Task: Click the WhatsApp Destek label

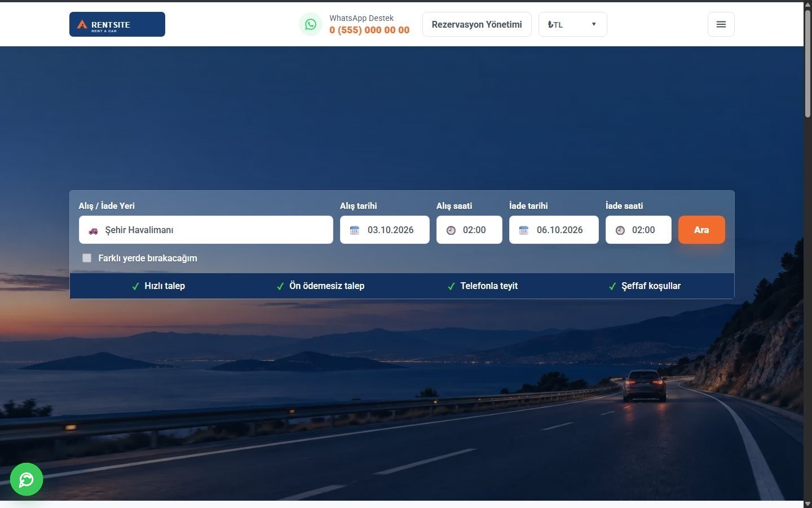Action: point(361,18)
